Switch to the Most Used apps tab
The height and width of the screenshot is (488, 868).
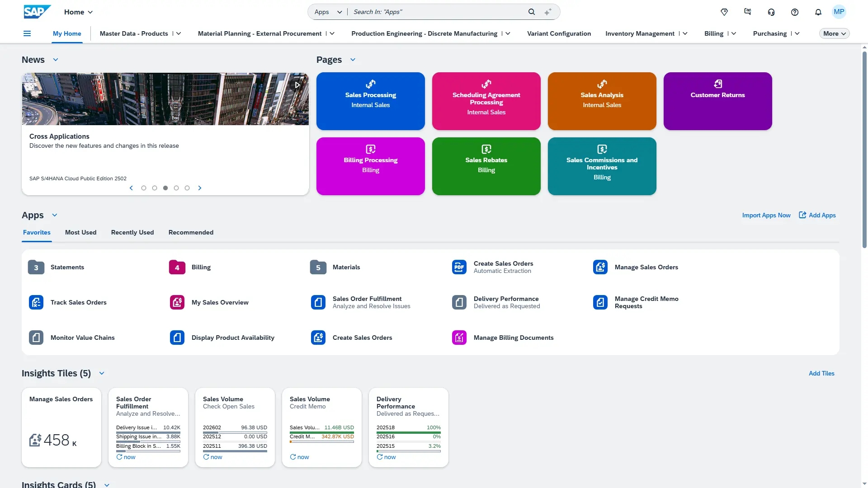tap(80, 232)
